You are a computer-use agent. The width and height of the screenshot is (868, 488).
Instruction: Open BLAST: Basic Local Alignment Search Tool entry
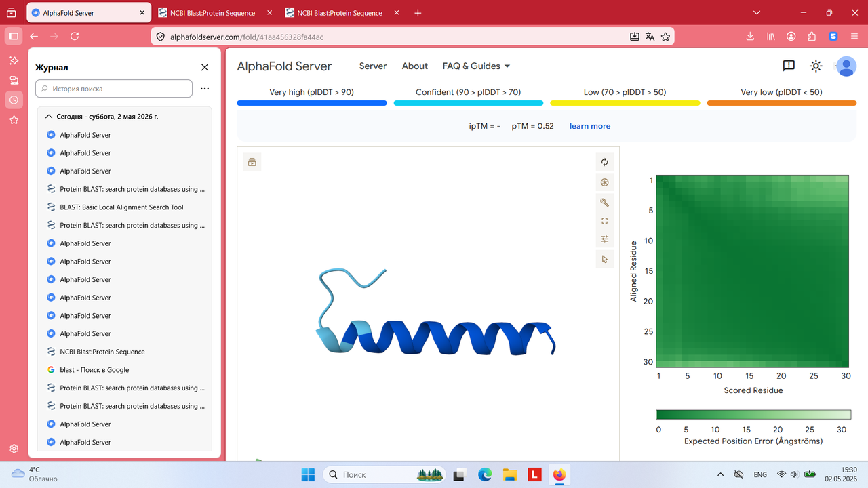(125, 207)
